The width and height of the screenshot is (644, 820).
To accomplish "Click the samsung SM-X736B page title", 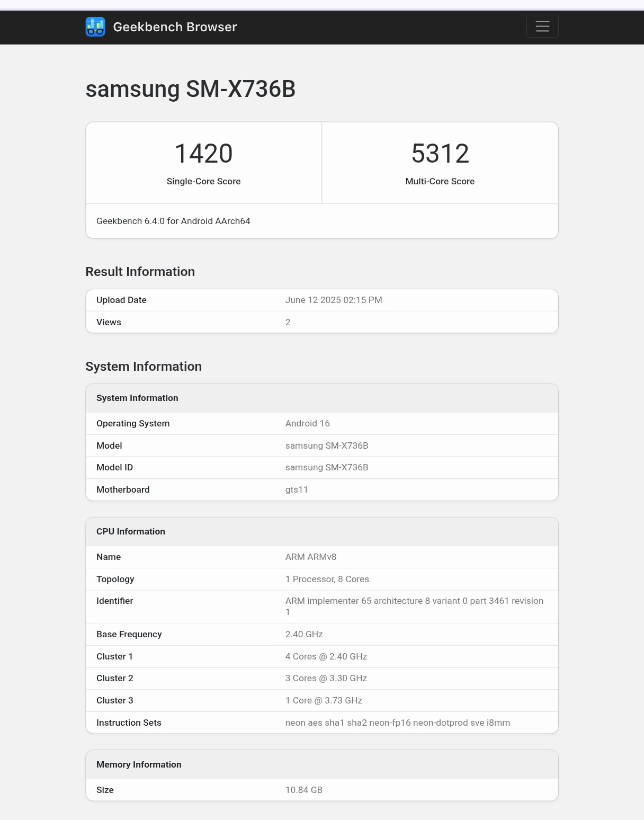I will (191, 89).
